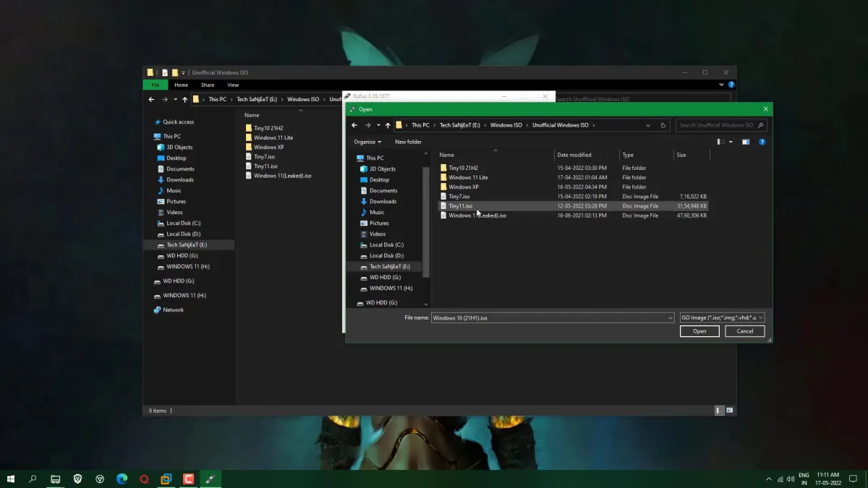This screenshot has width=868, height=488.
Task: Switch to large icons view in File Explorer
Action: pos(730,410)
